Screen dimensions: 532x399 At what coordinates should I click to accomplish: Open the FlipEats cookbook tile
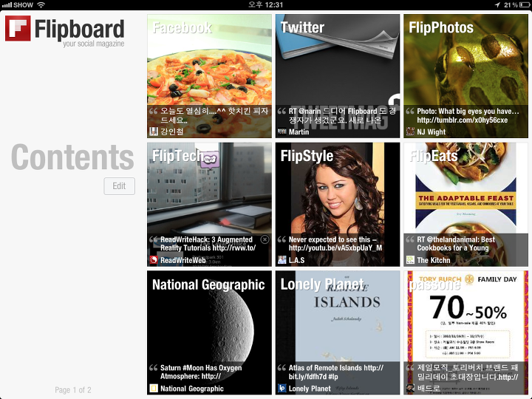[465, 204]
